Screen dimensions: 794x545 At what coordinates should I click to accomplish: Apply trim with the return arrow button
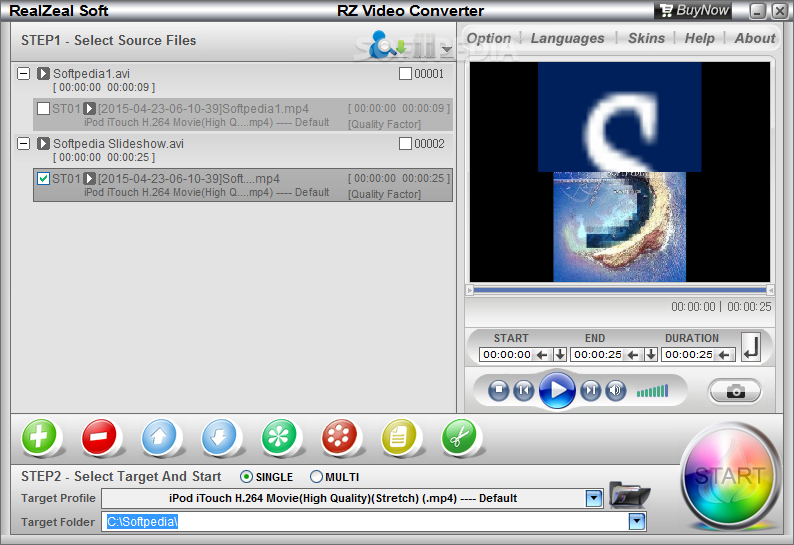click(751, 347)
